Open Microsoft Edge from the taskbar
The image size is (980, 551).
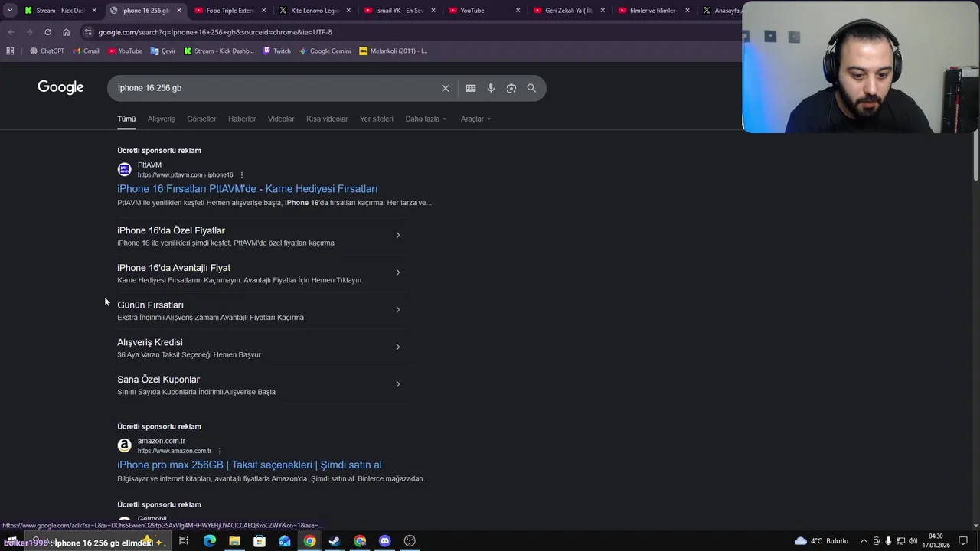pos(209,541)
